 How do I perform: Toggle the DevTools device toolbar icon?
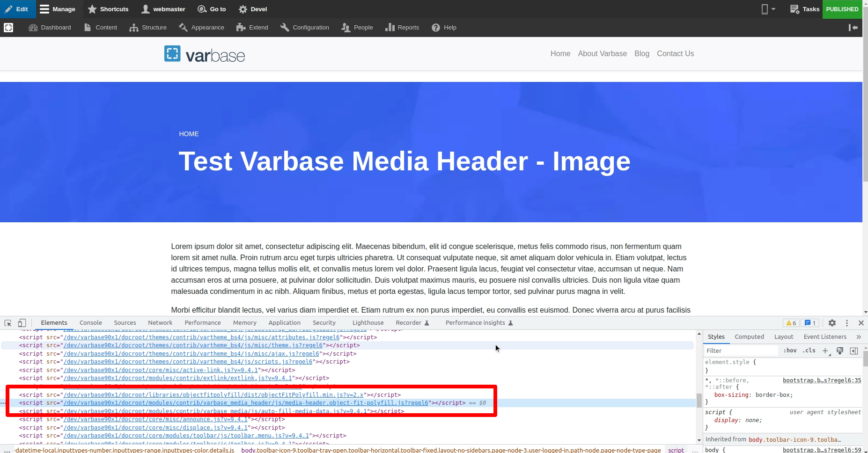(x=22, y=323)
